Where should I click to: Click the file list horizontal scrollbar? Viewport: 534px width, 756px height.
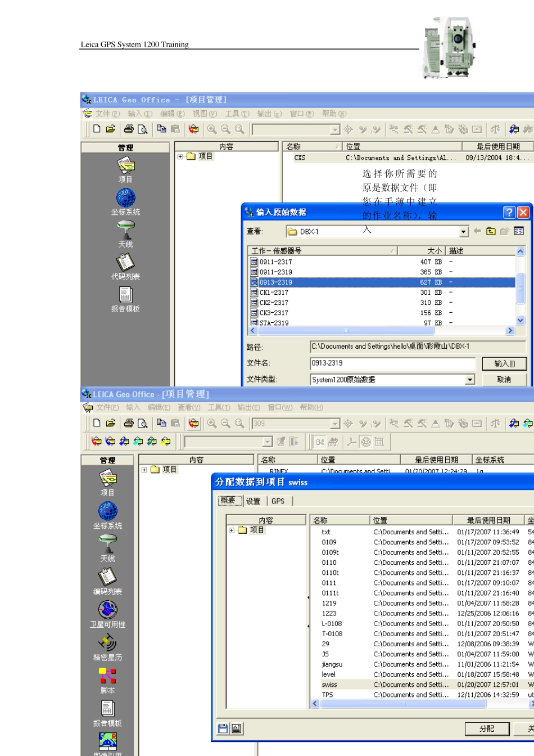(x=381, y=331)
